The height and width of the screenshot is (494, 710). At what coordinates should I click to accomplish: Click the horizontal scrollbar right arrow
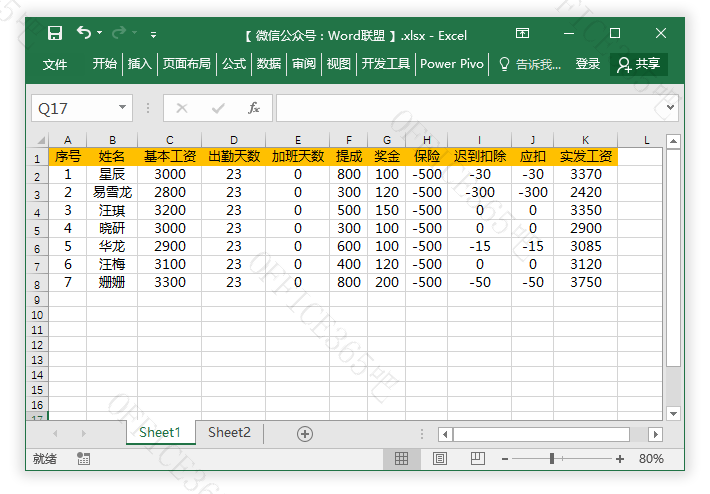(x=655, y=435)
